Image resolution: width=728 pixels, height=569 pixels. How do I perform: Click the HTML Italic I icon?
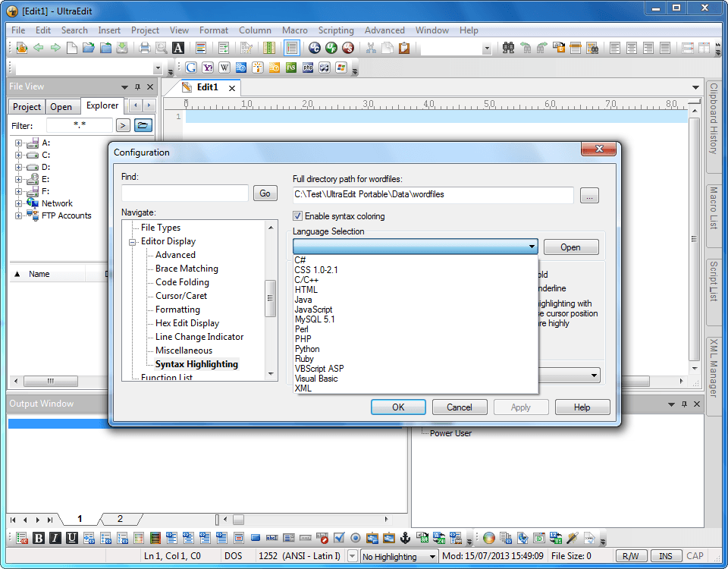click(55, 538)
